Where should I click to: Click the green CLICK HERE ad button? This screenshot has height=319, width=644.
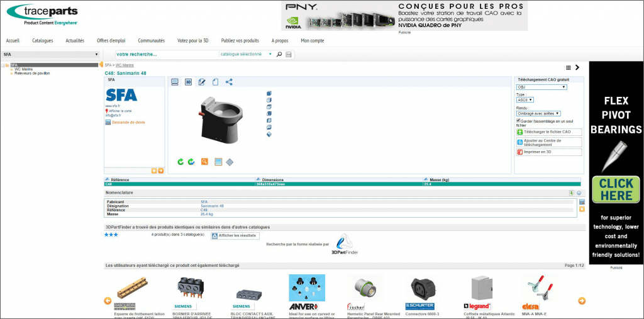(616, 189)
